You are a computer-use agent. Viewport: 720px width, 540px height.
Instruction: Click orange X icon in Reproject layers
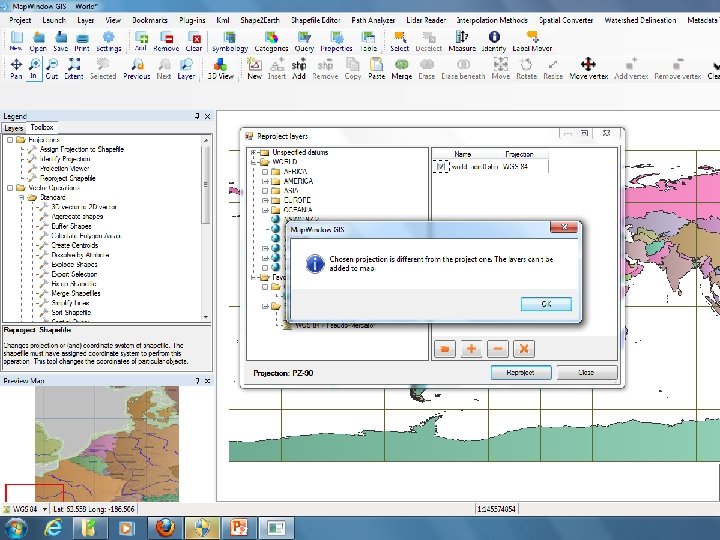[x=524, y=349]
